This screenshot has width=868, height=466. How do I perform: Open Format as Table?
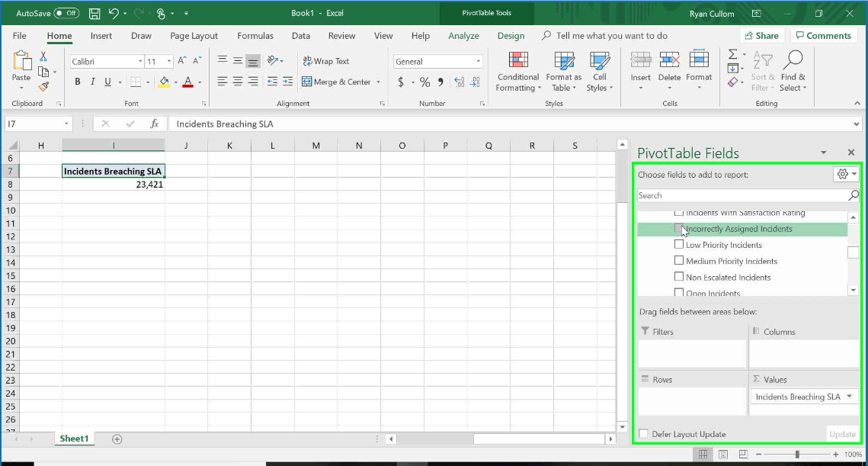[x=563, y=72]
